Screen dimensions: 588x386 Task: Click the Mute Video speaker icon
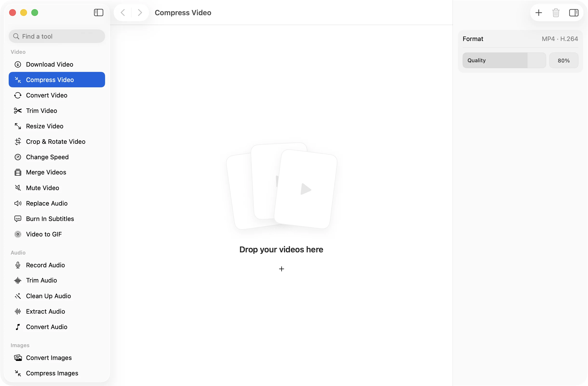(x=18, y=188)
